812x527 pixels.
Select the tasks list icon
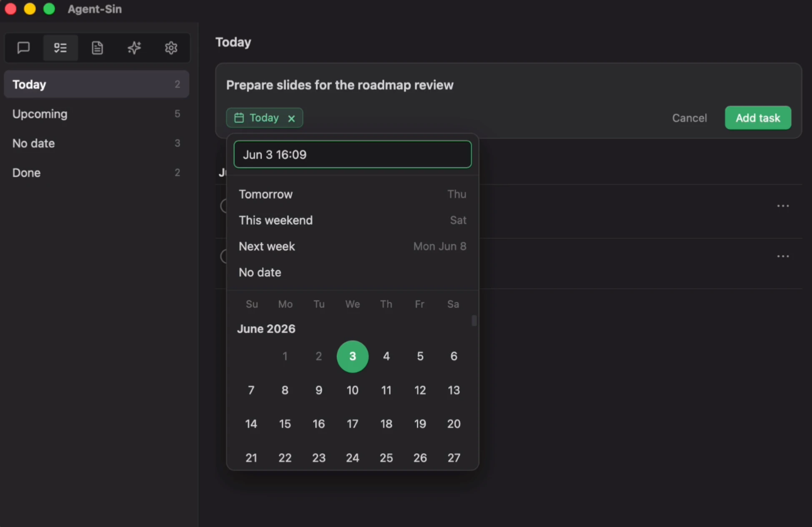point(60,48)
